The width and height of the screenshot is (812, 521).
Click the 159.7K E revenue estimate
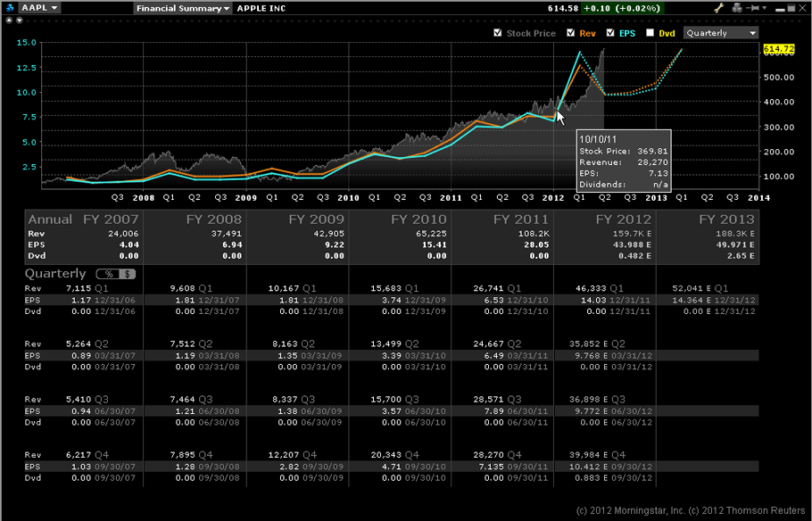click(632, 234)
